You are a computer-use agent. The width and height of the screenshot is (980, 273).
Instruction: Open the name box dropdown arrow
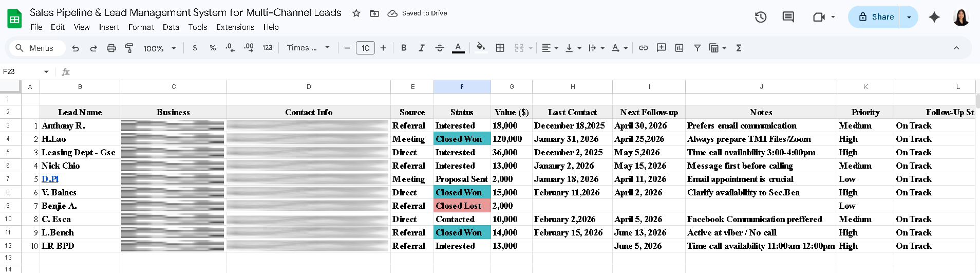46,72
